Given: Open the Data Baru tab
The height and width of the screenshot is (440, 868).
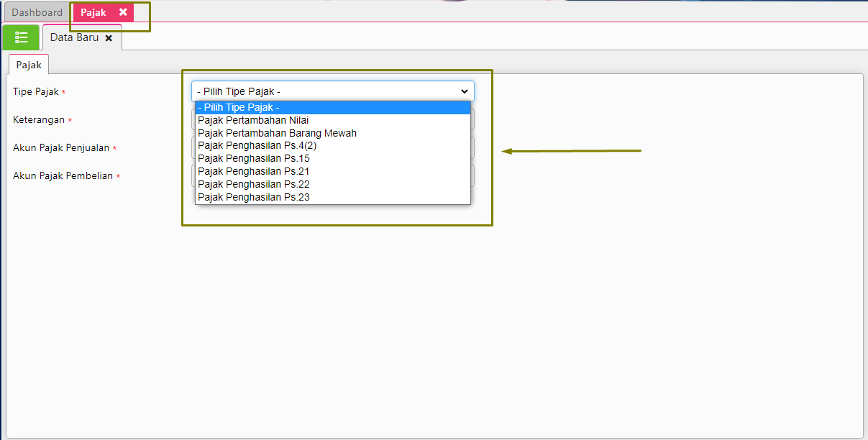Looking at the screenshot, I should point(74,37).
